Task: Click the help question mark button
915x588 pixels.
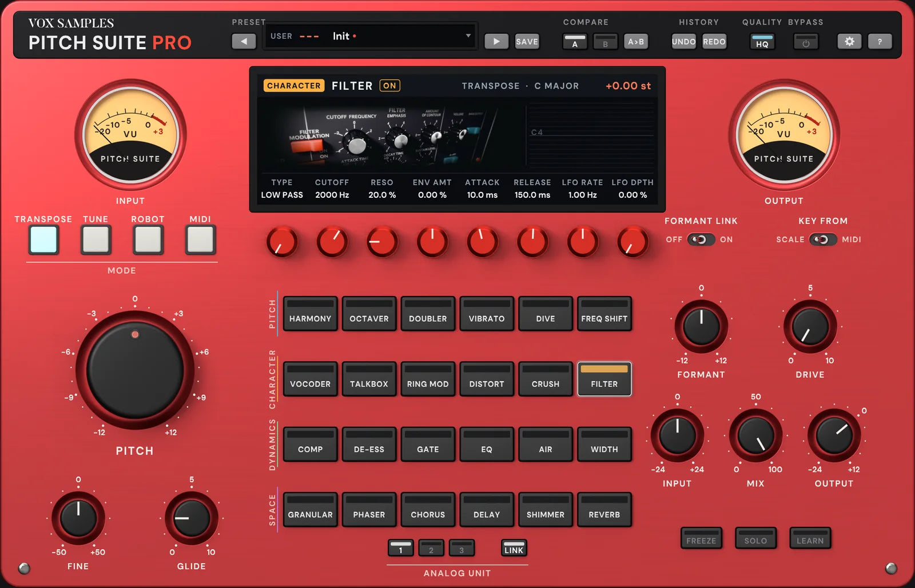Action: [x=880, y=42]
